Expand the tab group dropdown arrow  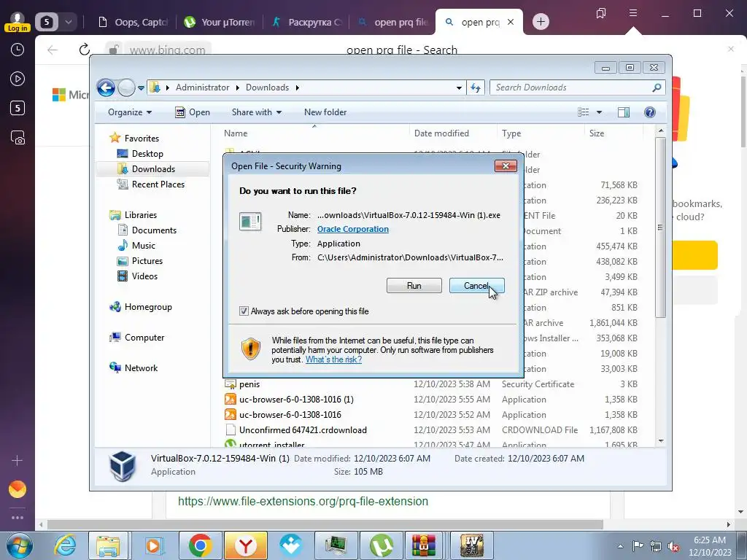69,22
